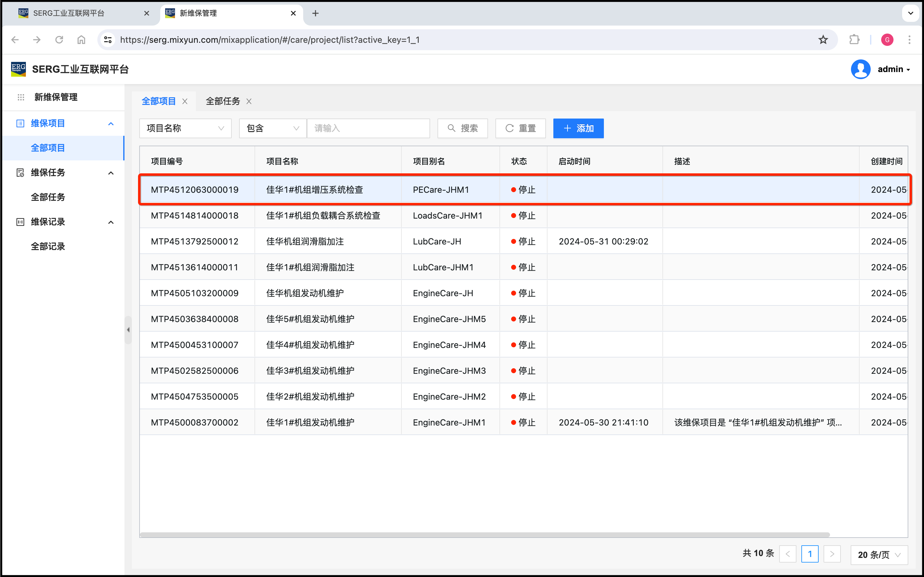This screenshot has height=577, width=924.
Task: Open the 20 条/页 page size dropdown
Action: tap(879, 555)
